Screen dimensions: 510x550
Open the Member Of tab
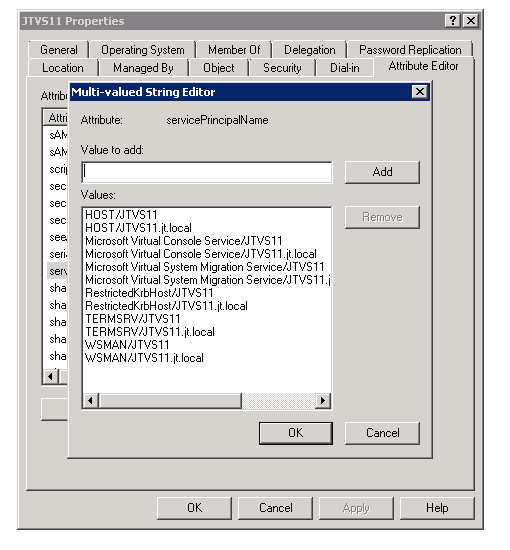pos(234,50)
